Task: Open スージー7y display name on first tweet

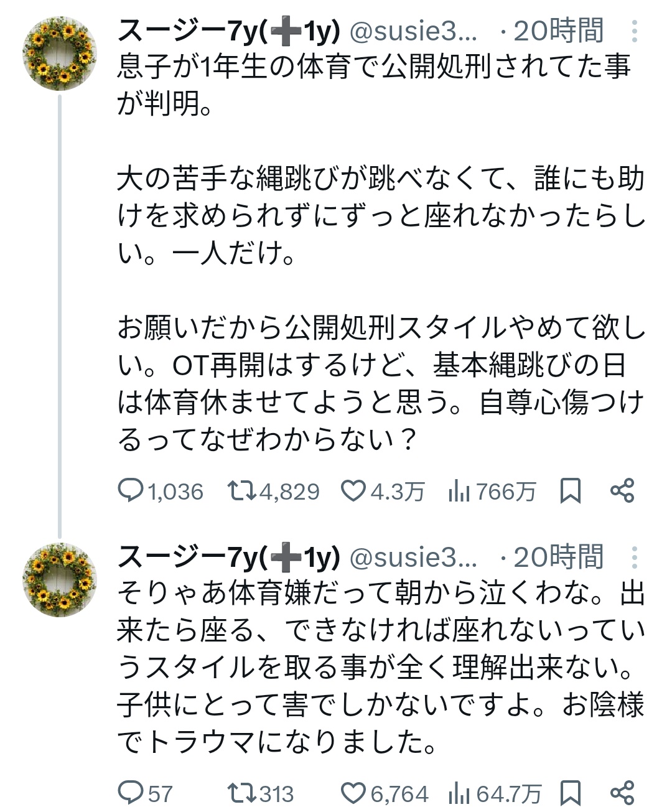Action: coord(228,31)
